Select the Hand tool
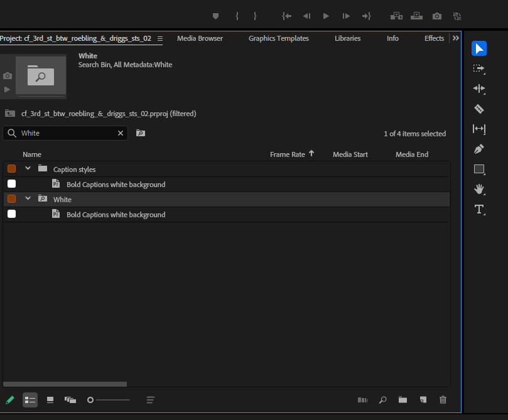 (479, 189)
